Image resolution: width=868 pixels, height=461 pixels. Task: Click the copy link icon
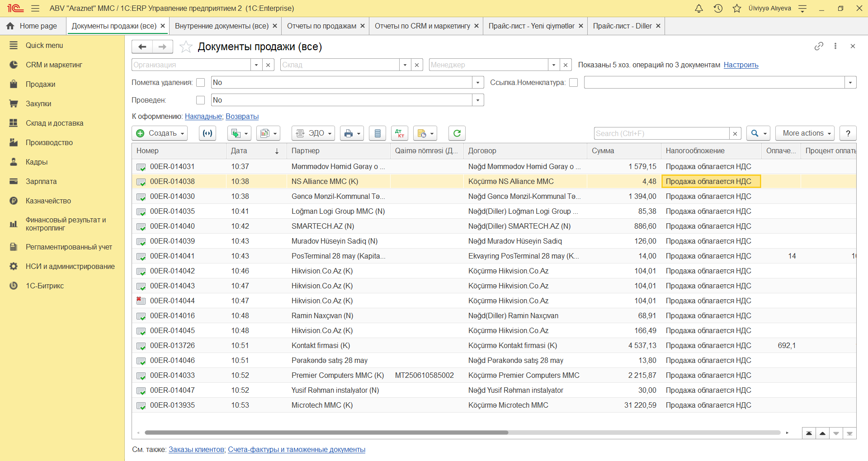tap(819, 46)
